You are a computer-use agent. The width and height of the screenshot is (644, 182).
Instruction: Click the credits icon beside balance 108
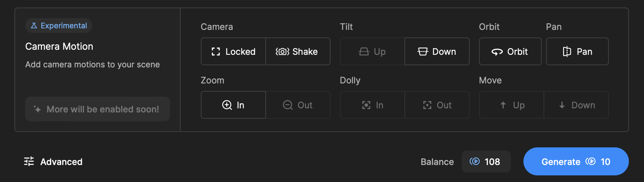tap(475, 162)
